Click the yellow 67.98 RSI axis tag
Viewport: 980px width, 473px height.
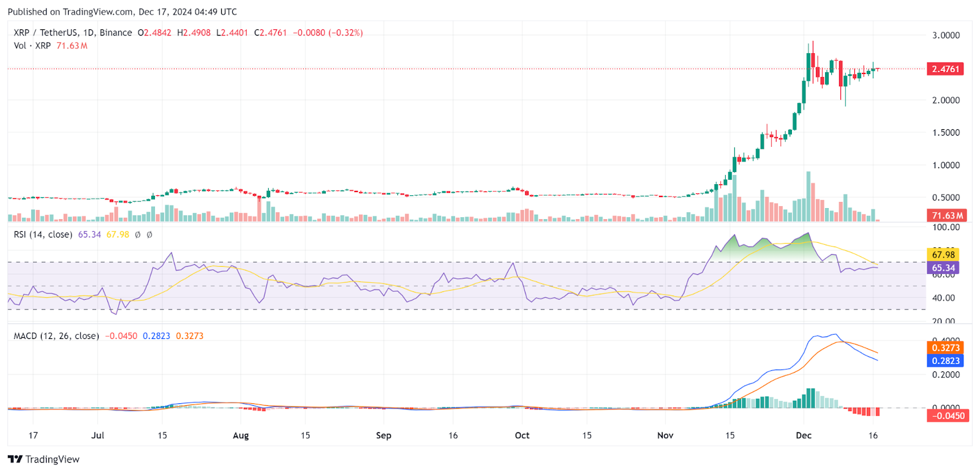point(943,255)
